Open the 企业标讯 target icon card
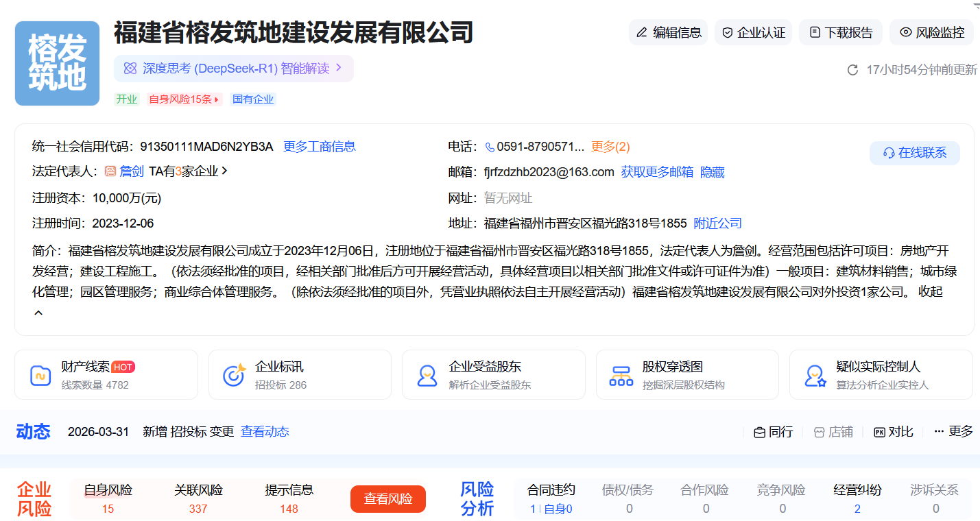The image size is (980, 521). [x=235, y=375]
